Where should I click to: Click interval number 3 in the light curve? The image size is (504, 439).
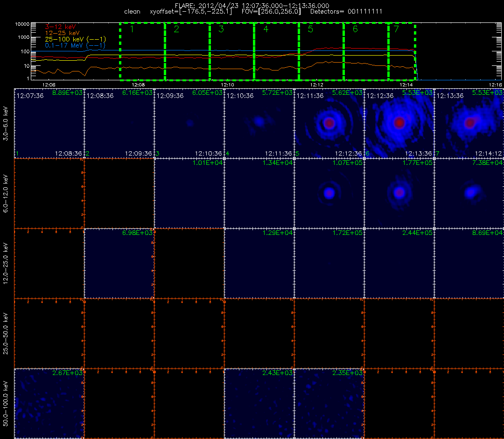click(x=221, y=29)
